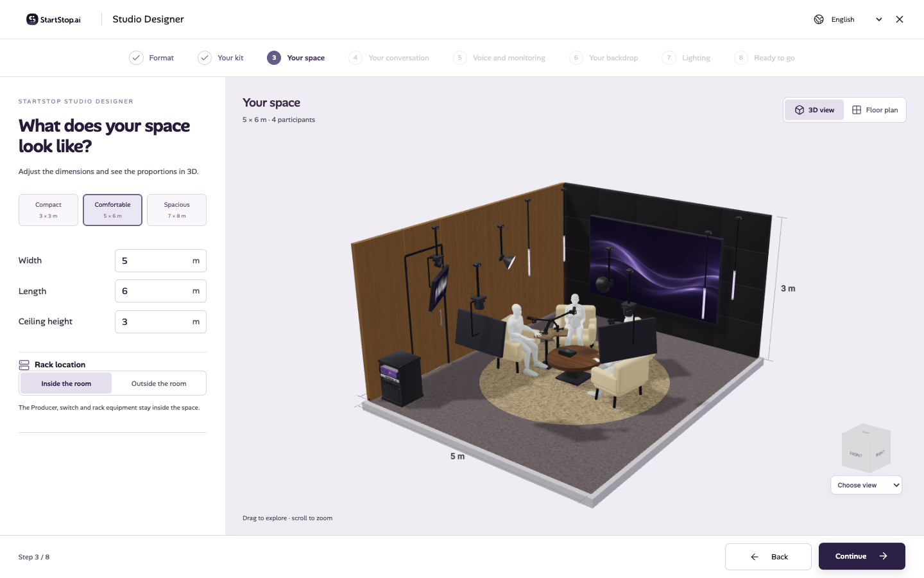
Task: Click the Your kit step checkmark icon
Action: [205, 58]
